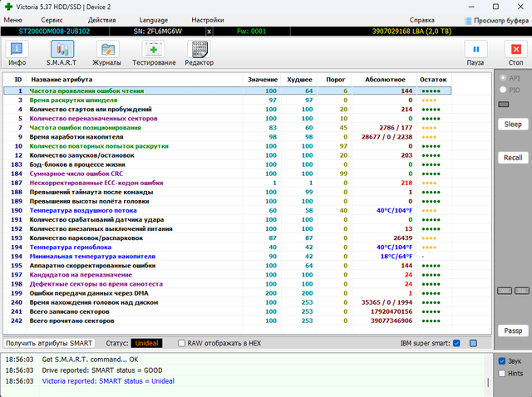
Task: Click the 3907029168 LBA capacity label
Action: [411, 32]
